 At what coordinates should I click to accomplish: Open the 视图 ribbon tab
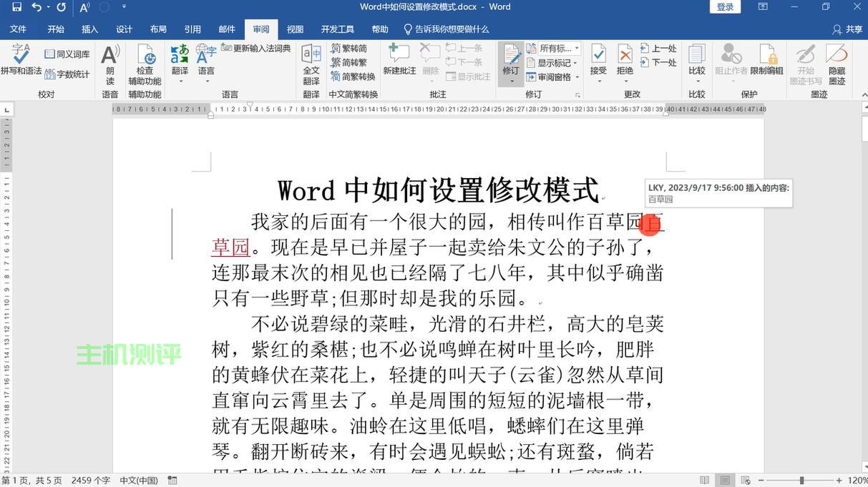click(295, 29)
